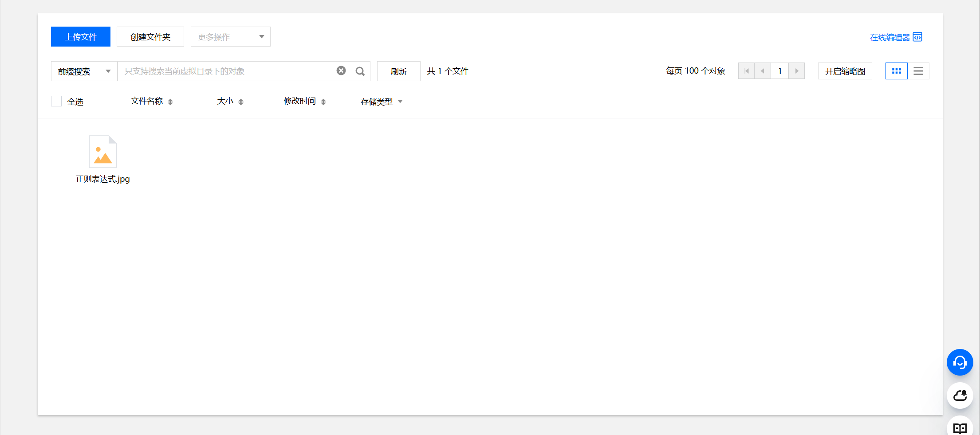Viewport: 980px width, 435px height.
Task: Toggle sorting by 大小 column
Action: pyautogui.click(x=241, y=102)
